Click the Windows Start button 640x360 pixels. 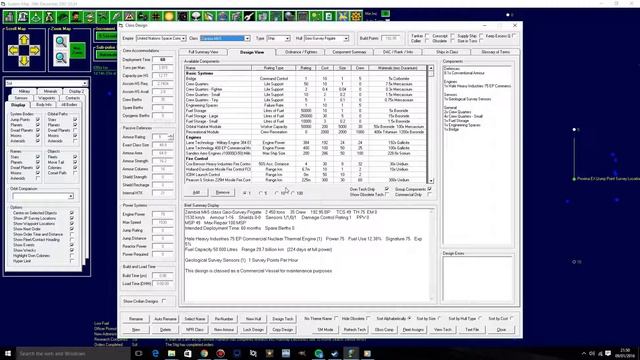[7, 353]
